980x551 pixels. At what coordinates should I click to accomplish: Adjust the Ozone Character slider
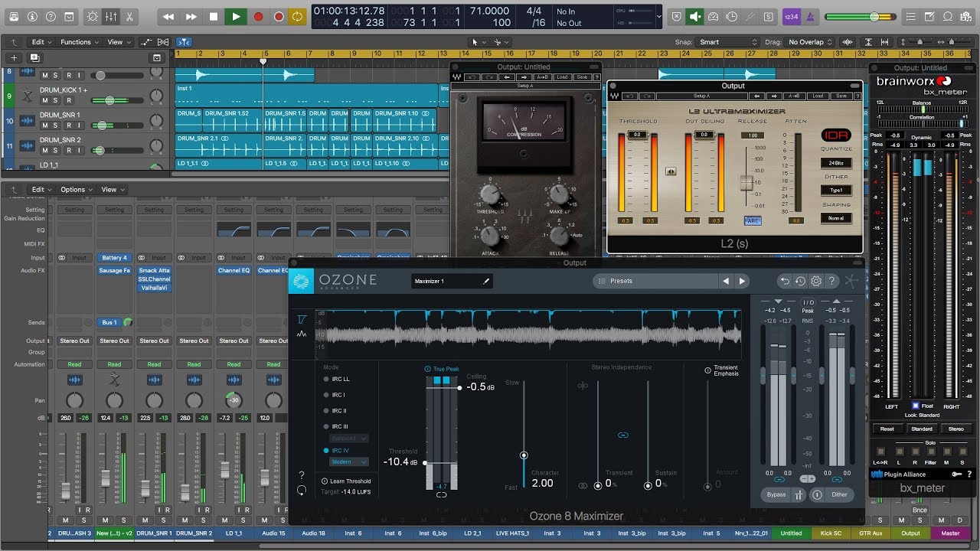524,455
